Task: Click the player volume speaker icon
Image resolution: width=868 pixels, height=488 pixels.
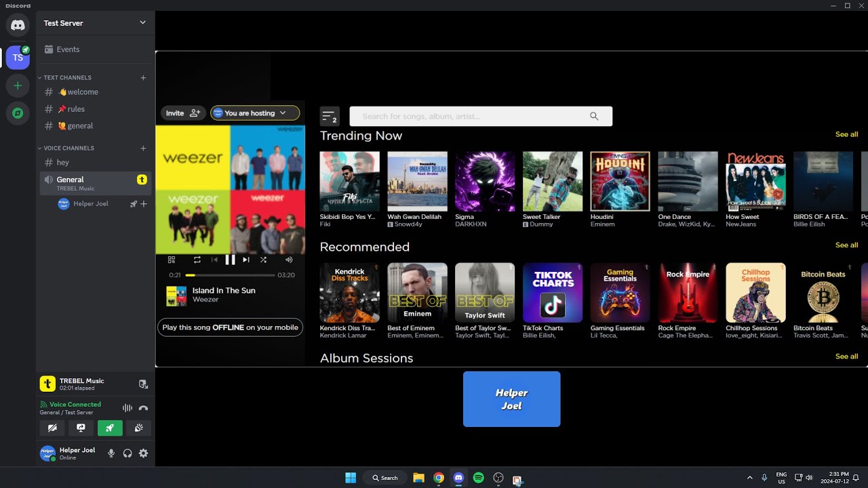Action: point(289,260)
